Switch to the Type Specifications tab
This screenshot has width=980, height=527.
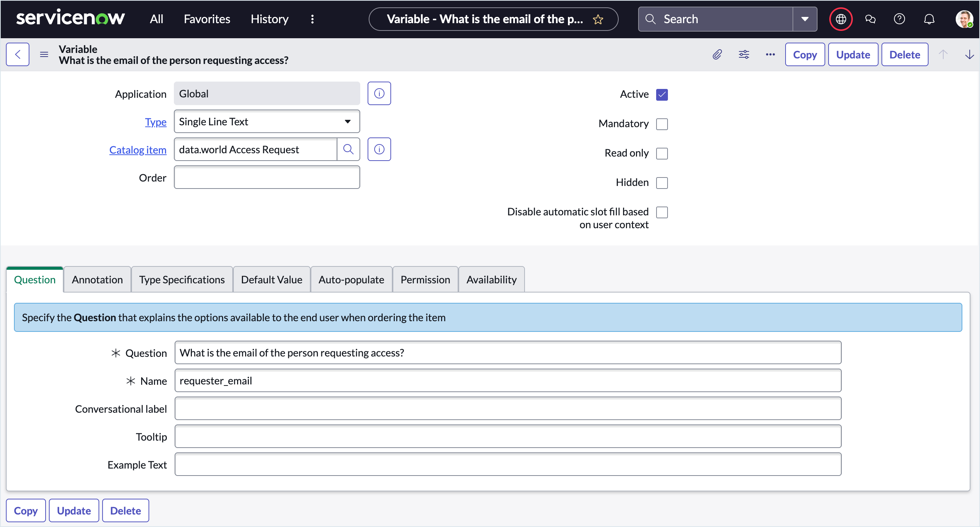[x=182, y=280]
